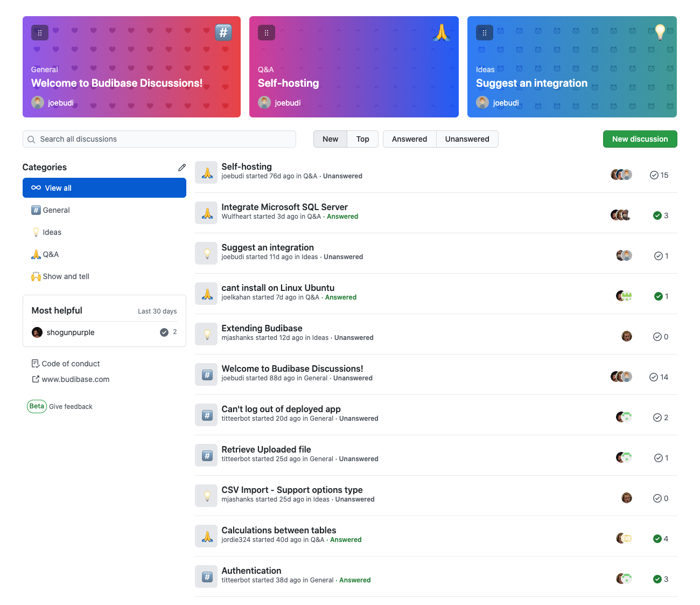
Task: Select View all categories with the infinity icon
Action: (59, 187)
